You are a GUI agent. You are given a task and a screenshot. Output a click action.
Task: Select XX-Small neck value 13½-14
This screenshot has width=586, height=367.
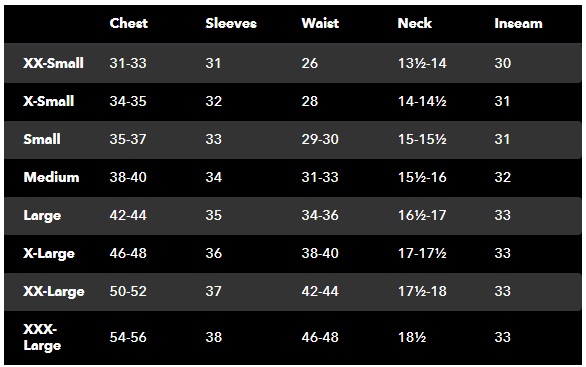coord(422,63)
